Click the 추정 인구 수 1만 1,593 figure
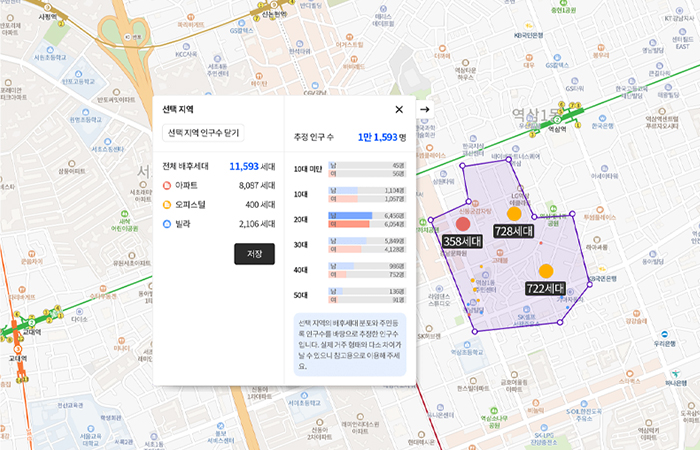 pyautogui.click(x=383, y=138)
